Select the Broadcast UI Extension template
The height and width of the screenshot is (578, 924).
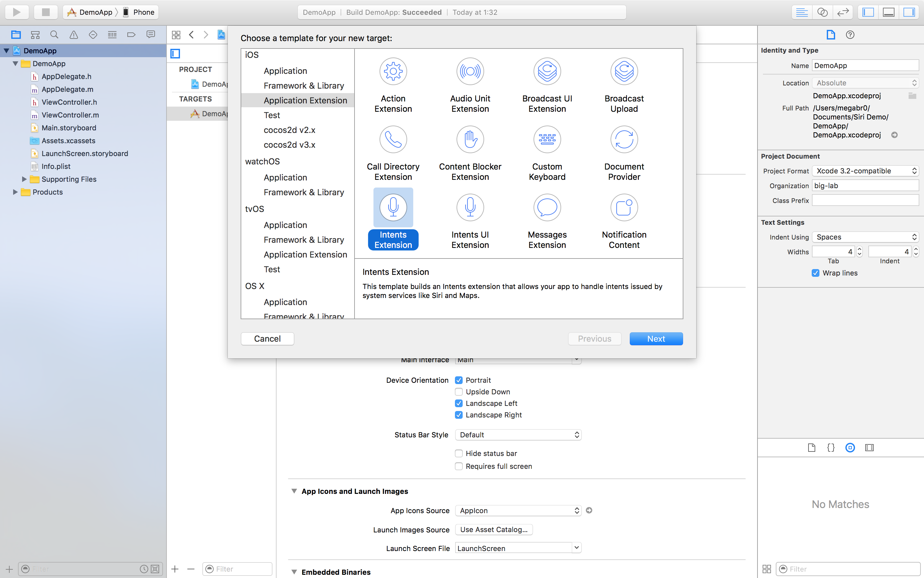[547, 85]
